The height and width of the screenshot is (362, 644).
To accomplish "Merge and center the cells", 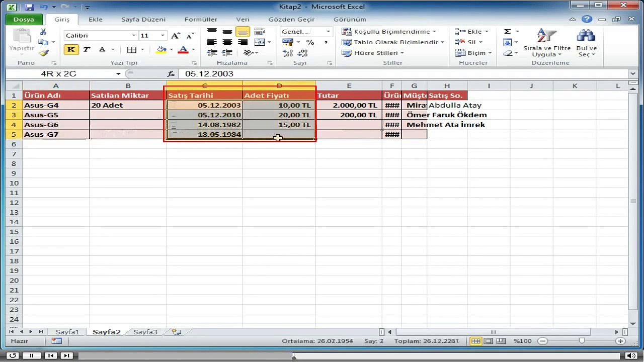I will pyautogui.click(x=259, y=42).
